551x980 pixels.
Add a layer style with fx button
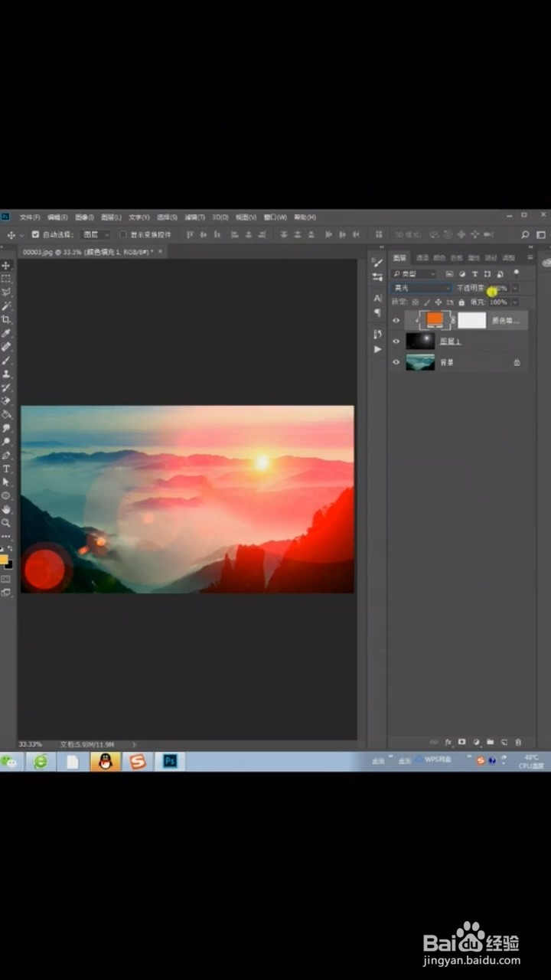(x=448, y=742)
